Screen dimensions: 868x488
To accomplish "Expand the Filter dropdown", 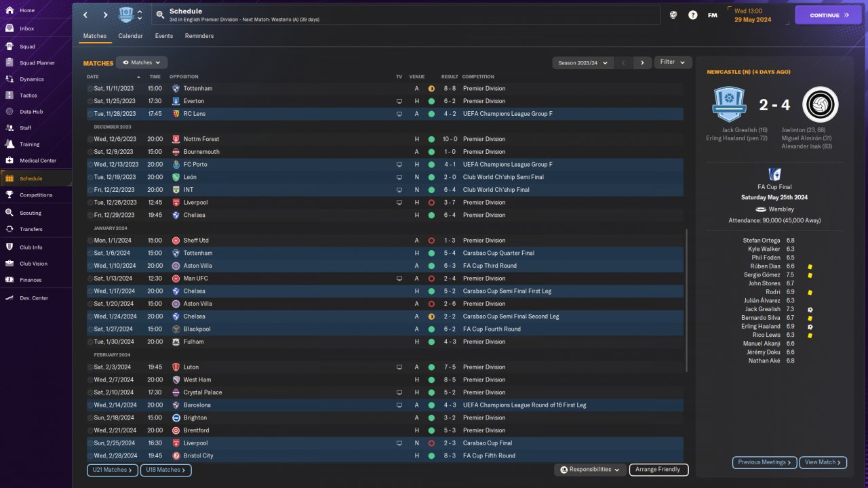I will click(673, 62).
